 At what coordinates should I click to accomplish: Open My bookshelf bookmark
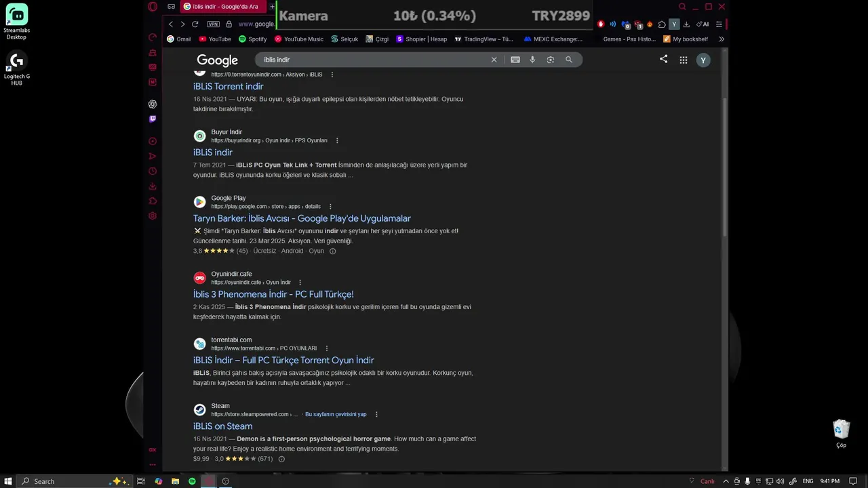pos(686,39)
